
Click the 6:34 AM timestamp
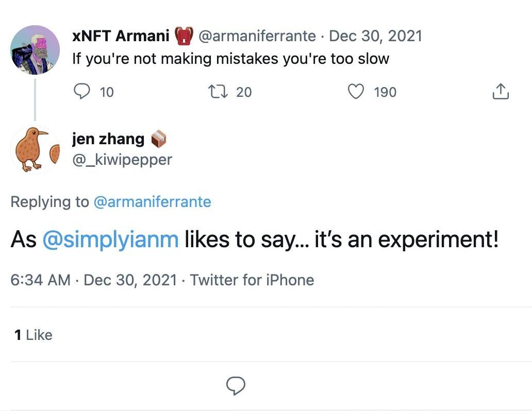(x=40, y=280)
